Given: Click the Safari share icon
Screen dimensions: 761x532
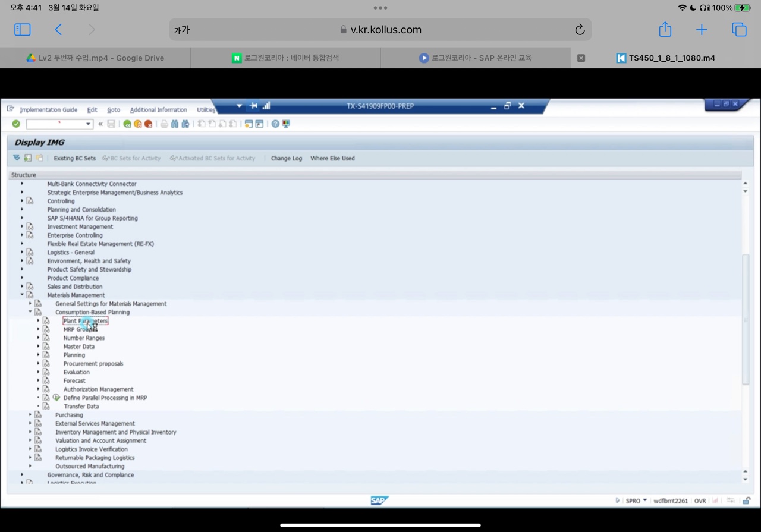Looking at the screenshot, I should click(x=665, y=29).
